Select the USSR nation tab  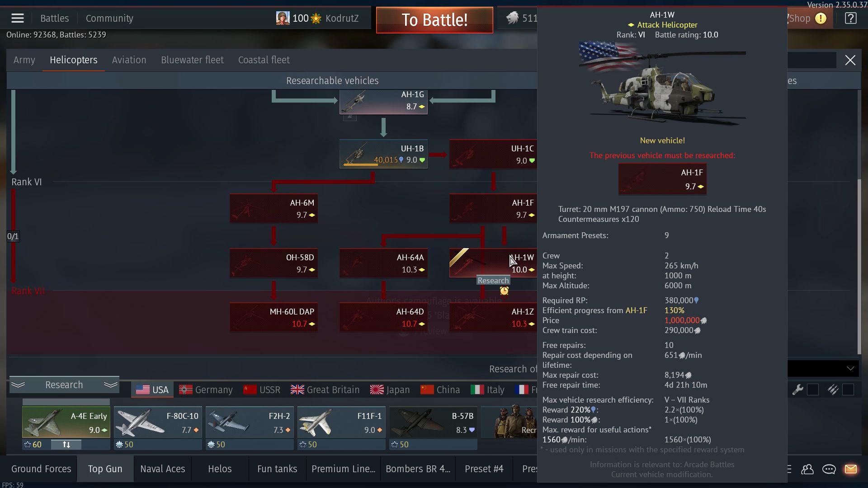pyautogui.click(x=262, y=389)
